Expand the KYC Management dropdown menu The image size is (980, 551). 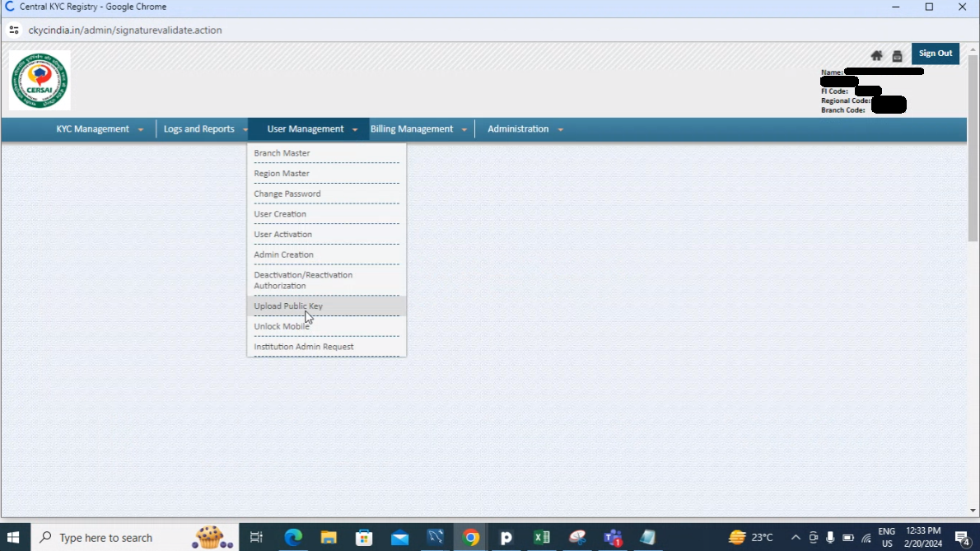coord(100,129)
